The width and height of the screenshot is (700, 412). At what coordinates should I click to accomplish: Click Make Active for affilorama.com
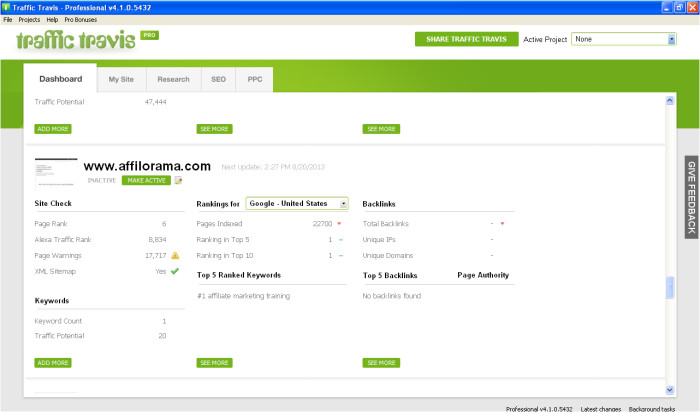[x=146, y=180]
